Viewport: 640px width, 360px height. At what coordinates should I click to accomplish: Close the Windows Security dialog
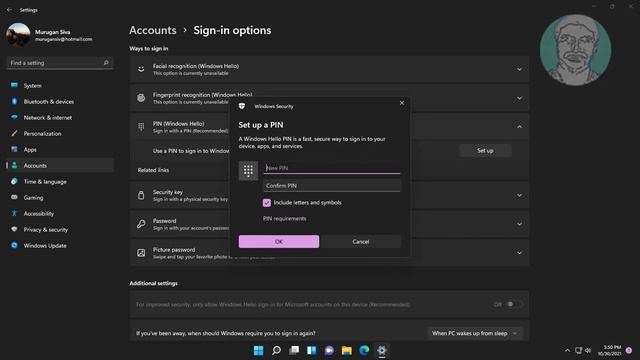(402, 103)
